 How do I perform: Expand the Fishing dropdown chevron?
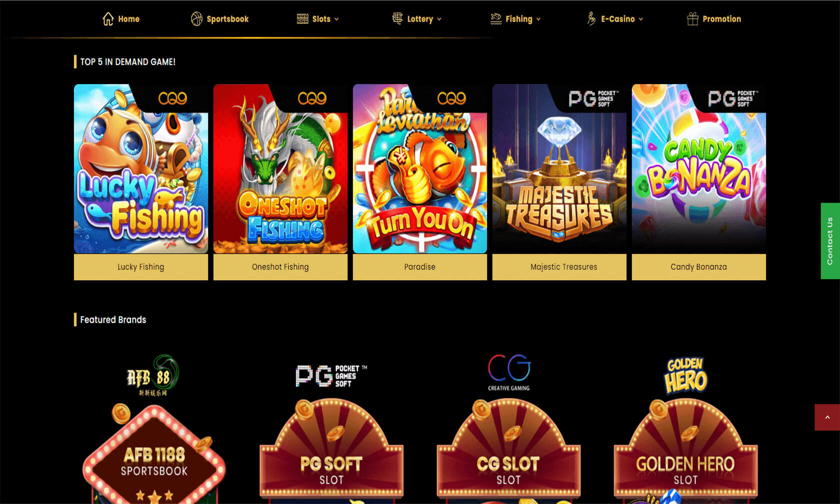pos(538,19)
